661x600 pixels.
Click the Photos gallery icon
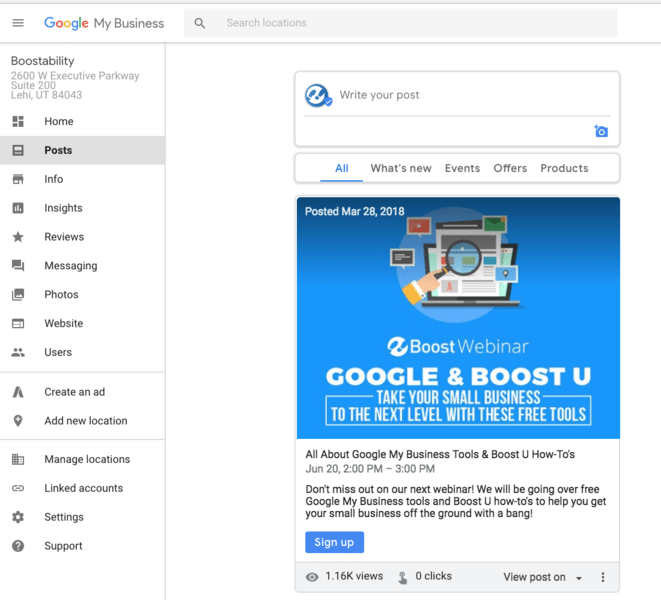[x=18, y=295]
